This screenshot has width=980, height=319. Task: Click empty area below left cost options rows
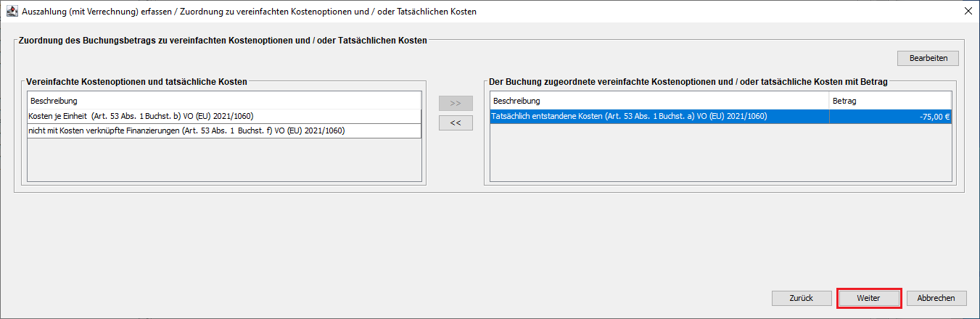pyautogui.click(x=223, y=159)
